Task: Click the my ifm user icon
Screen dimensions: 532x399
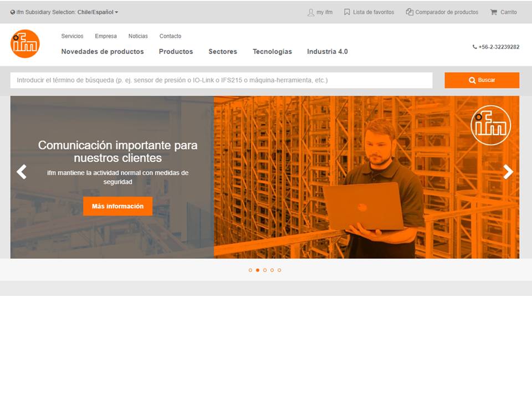Action: (x=310, y=13)
